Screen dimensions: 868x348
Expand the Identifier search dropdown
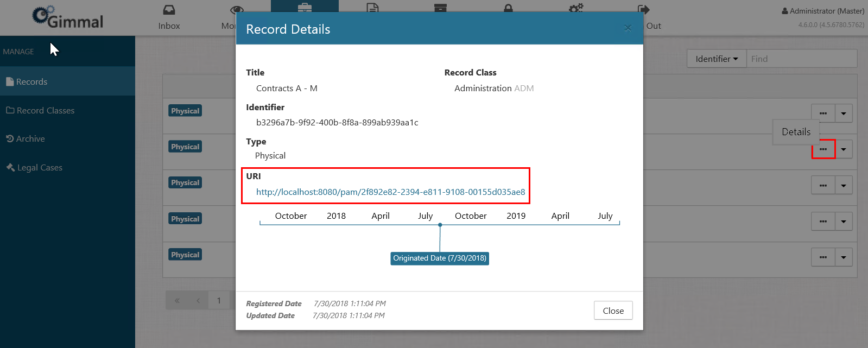click(x=717, y=59)
